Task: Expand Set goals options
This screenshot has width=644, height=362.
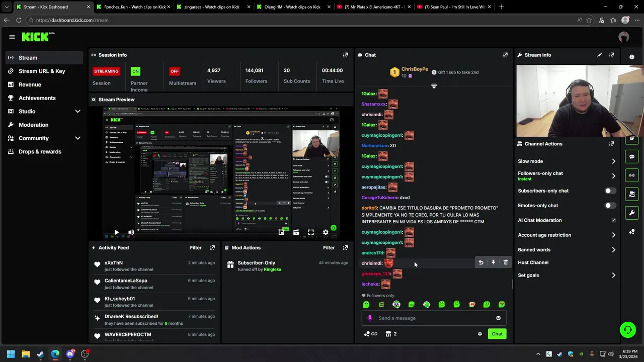Action: coord(613,276)
